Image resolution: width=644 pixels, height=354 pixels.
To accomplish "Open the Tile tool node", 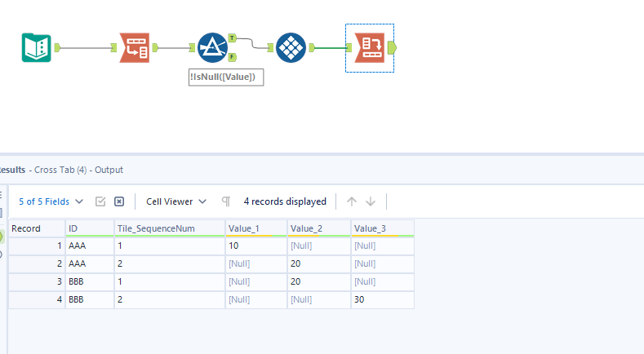I will coord(291,47).
